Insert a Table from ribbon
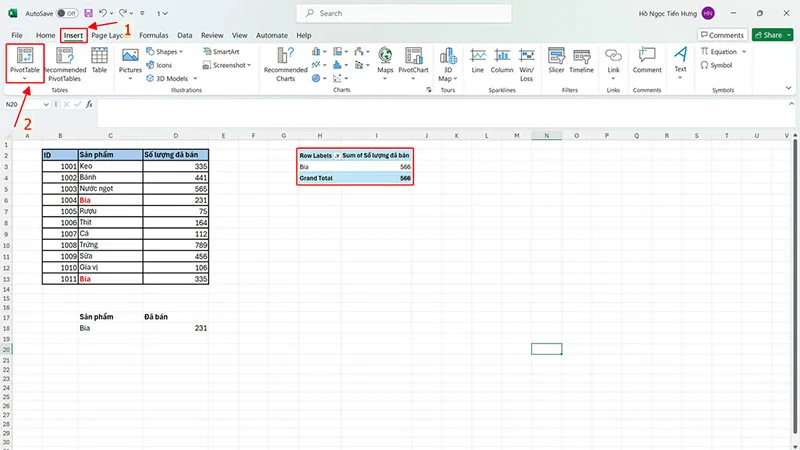This screenshot has width=800, height=450. (99, 60)
